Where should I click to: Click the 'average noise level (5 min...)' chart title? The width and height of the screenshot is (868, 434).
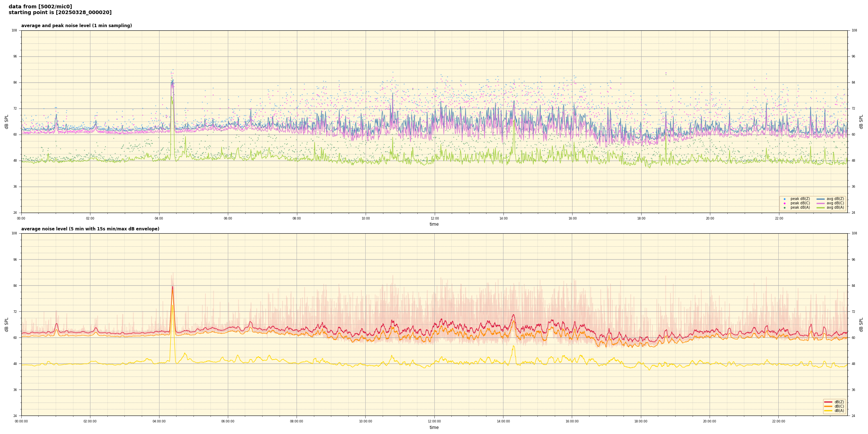(x=90, y=229)
